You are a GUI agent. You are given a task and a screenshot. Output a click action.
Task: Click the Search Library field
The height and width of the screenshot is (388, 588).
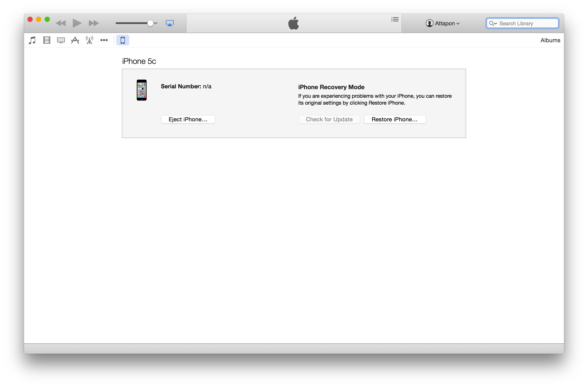pos(522,23)
